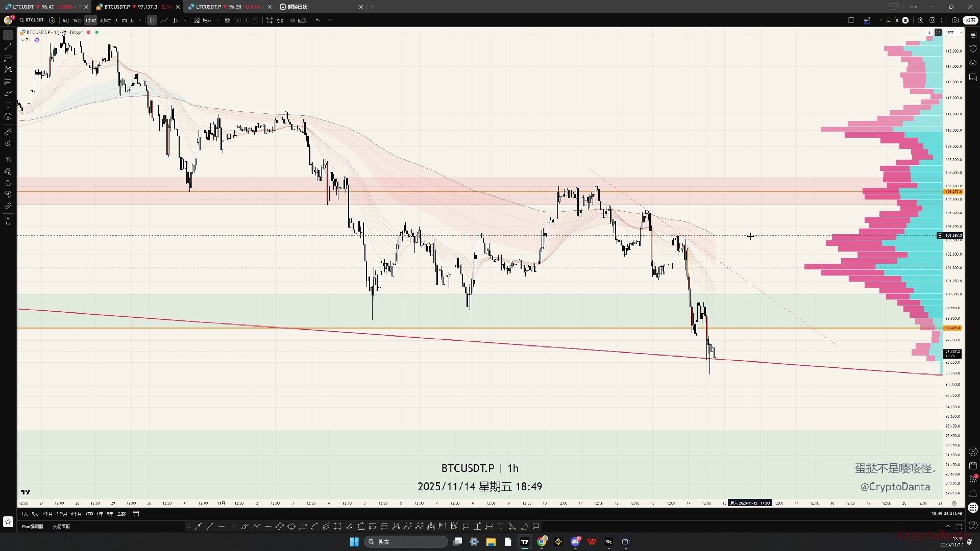Image resolution: width=980 pixels, height=551 pixels.
Task: Select the rectangle shape in drawing favorites bar
Action: [x=337, y=527]
